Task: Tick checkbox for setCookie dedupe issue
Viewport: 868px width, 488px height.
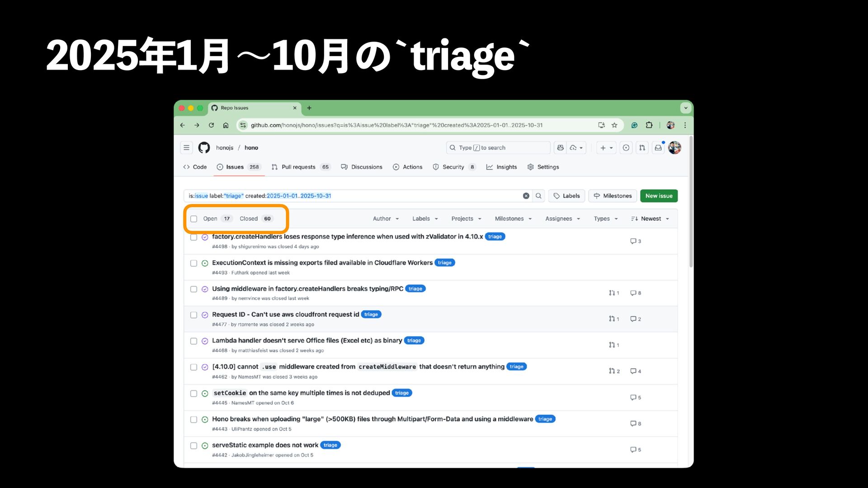Action: pos(193,394)
